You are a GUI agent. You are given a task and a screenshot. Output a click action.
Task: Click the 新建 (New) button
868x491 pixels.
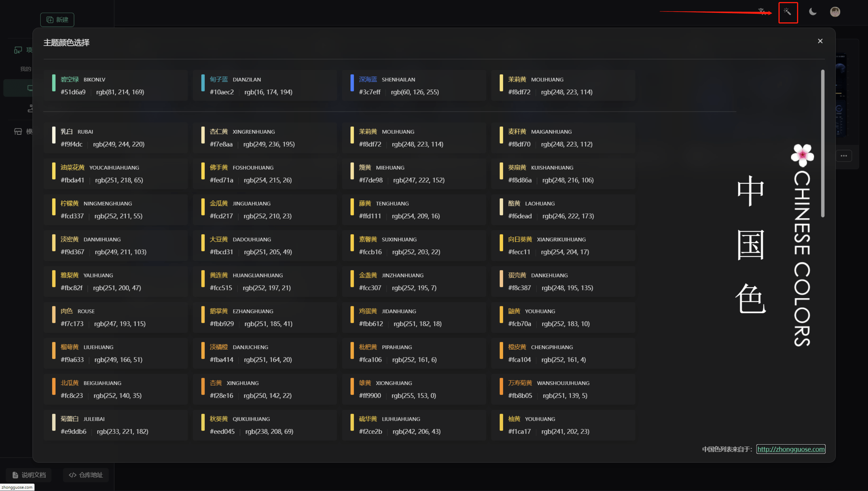click(57, 20)
